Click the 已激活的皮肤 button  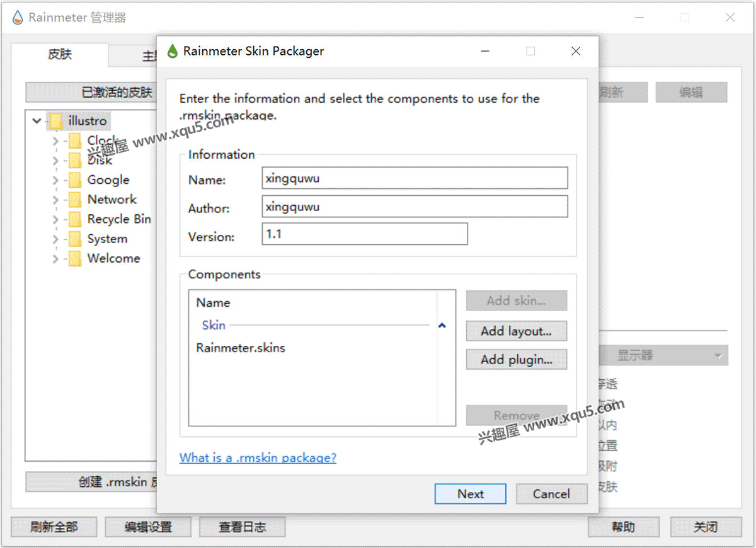(91, 93)
